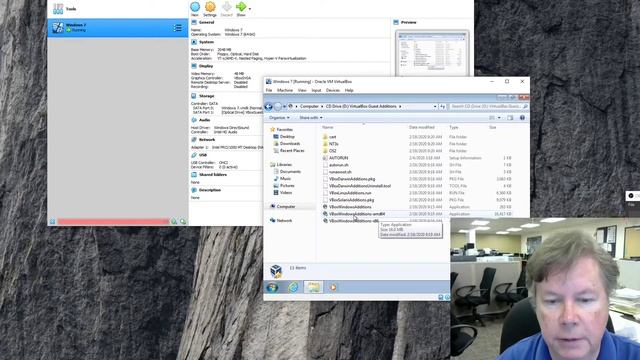This screenshot has height=360, width=640.
Task: Click the System section header icon
Action: click(194, 42)
